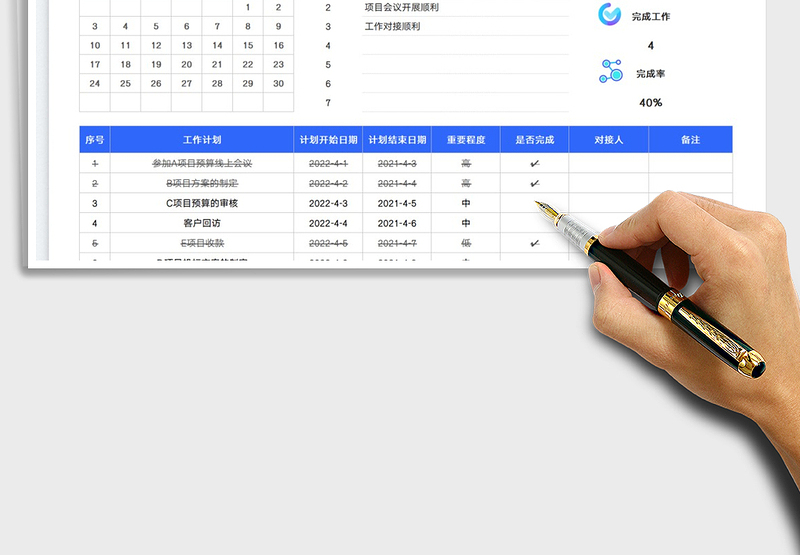
Task: Pick date 30 in the calendar
Action: pos(279,83)
